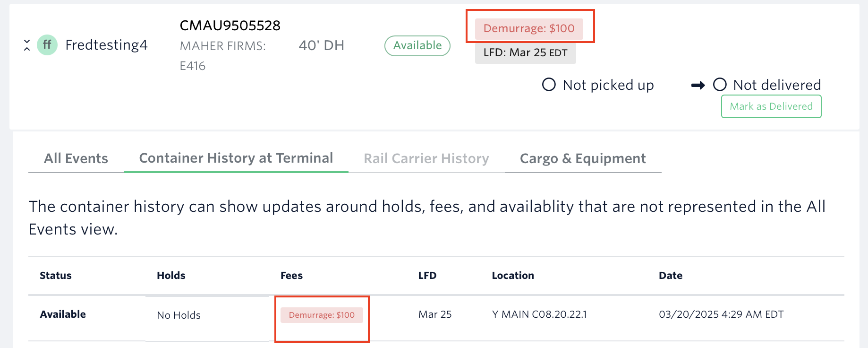The image size is (868, 348).
Task: Click the Fees column header
Action: point(291,276)
